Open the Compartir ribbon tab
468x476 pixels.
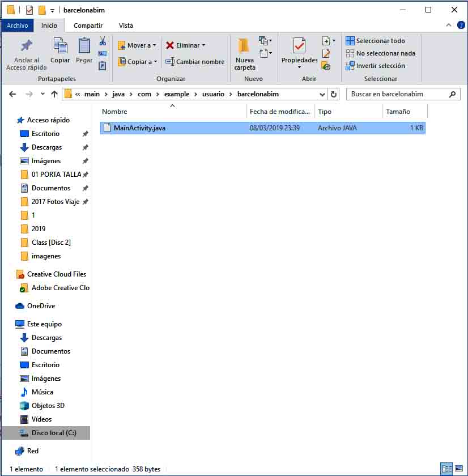(88, 25)
